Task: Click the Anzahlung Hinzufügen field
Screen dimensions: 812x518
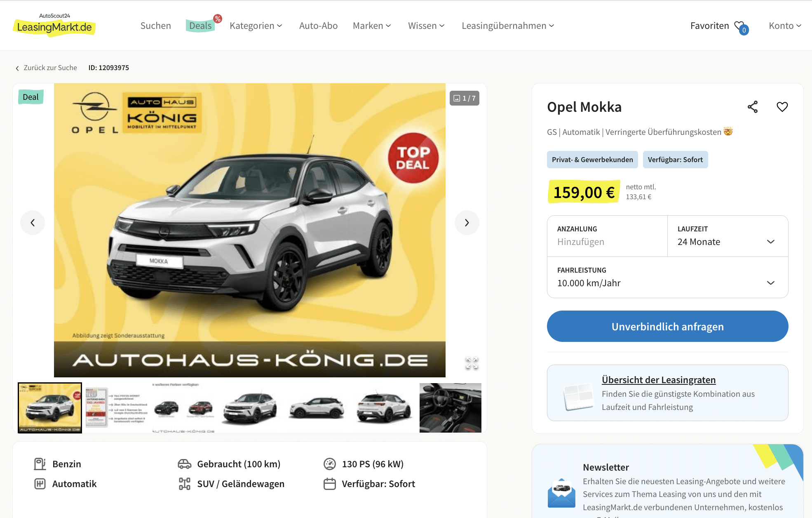Action: (608, 236)
